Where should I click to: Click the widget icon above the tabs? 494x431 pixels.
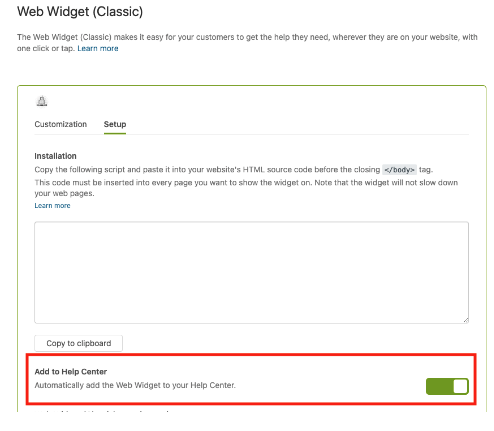(42, 101)
